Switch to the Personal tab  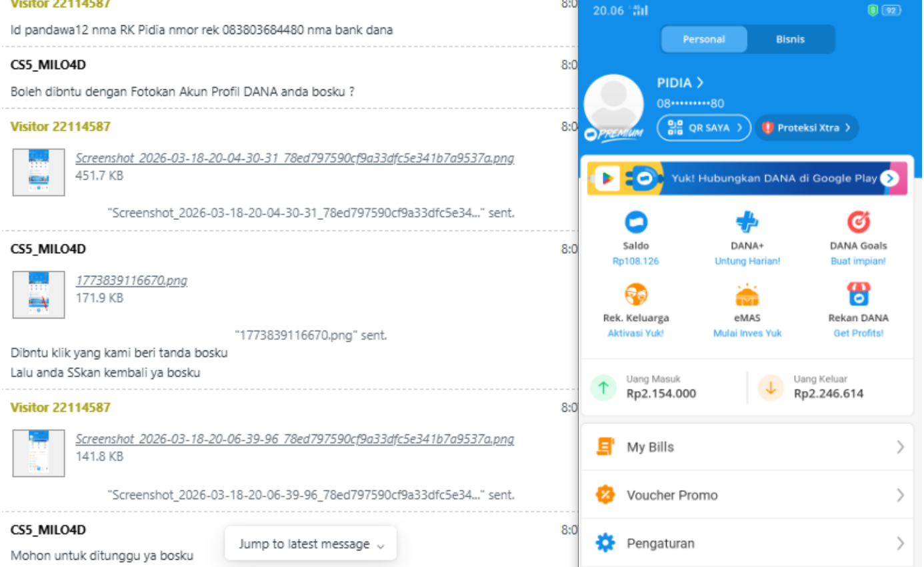(703, 39)
